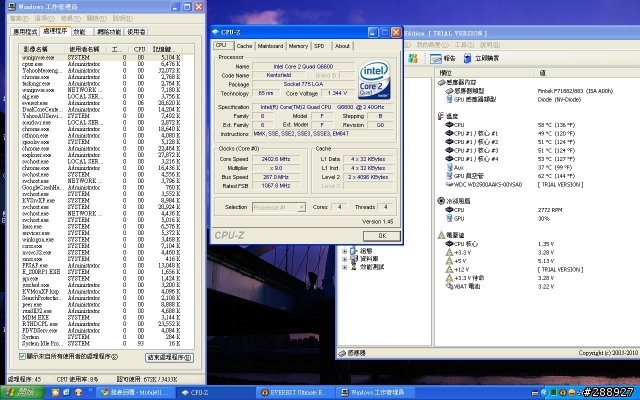Launch the first quick launch icon on taskbar
640x400 pixels.
[x=56, y=393]
